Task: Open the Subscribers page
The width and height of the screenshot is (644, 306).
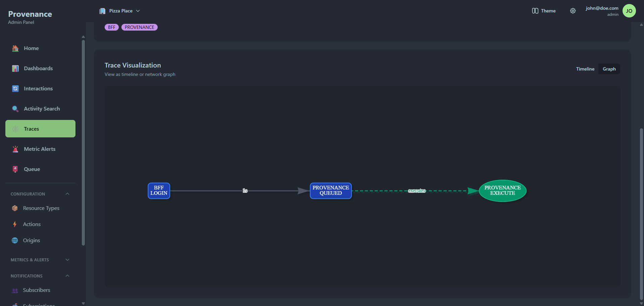Action: (37, 290)
